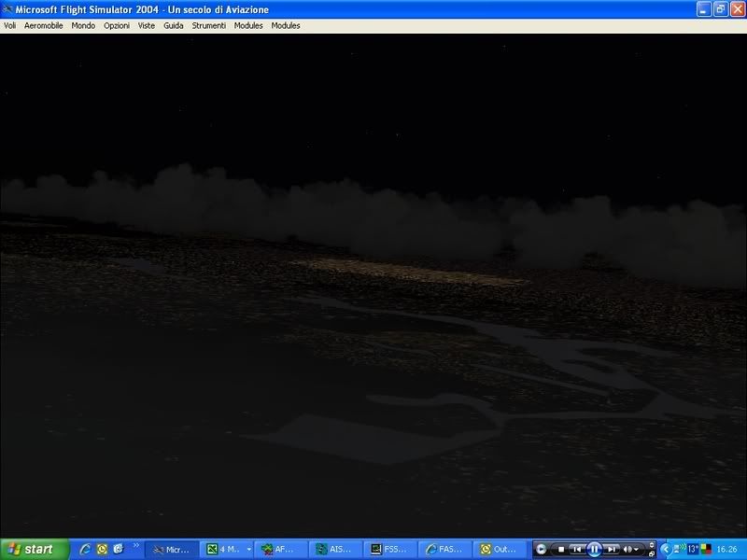
Task: Switch to the 'AF...' taskbar window
Action: 281,550
